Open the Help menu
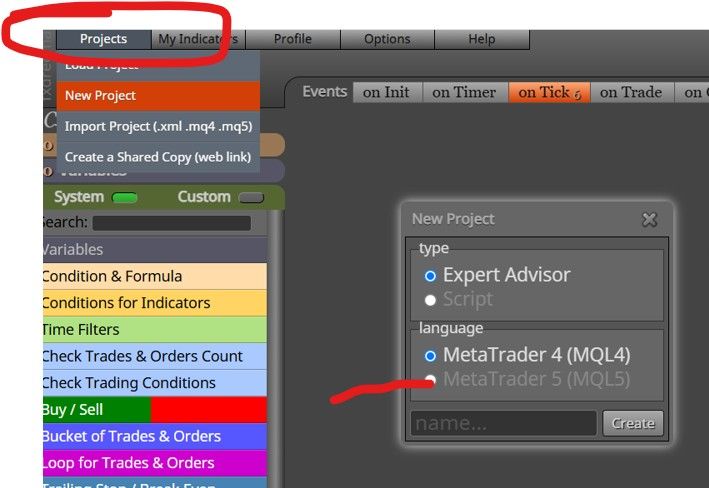The height and width of the screenshot is (488, 709). tap(482, 39)
